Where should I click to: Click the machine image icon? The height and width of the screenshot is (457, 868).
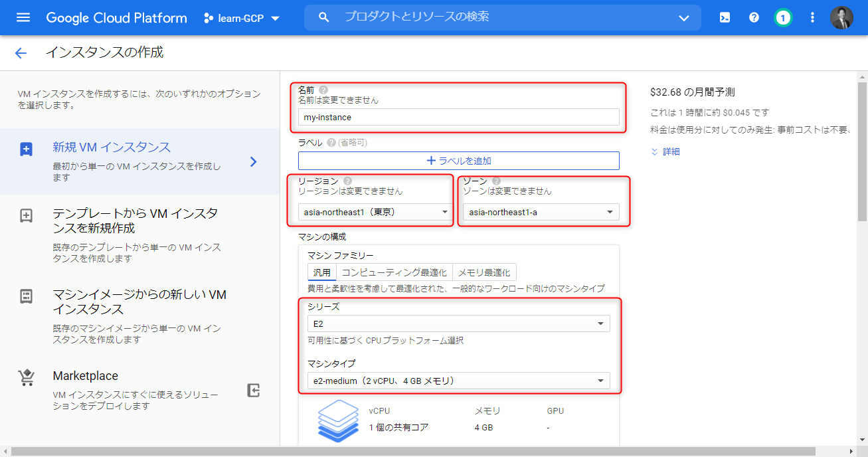click(x=26, y=296)
